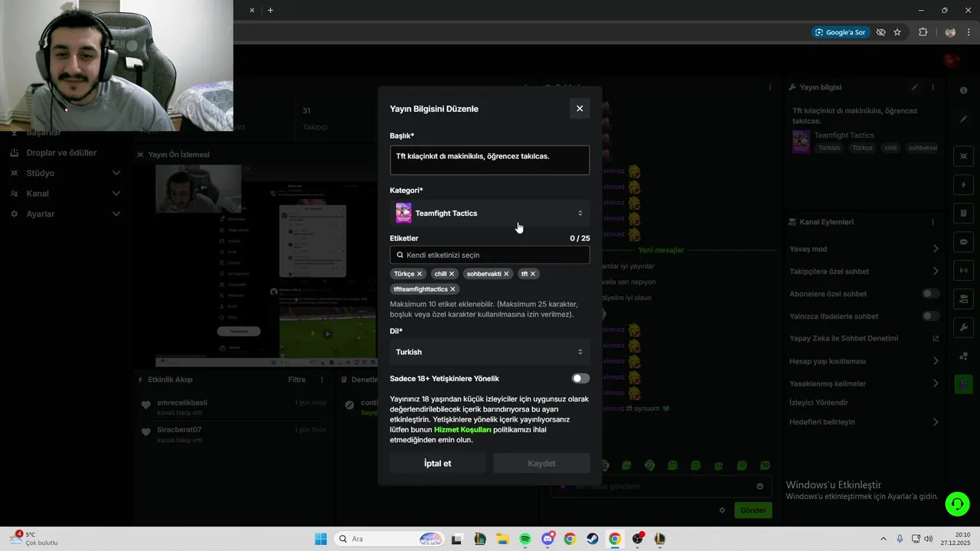The width and height of the screenshot is (980, 551).
Task: Select Siracberat07 follow activity entry
Action: [234, 434]
